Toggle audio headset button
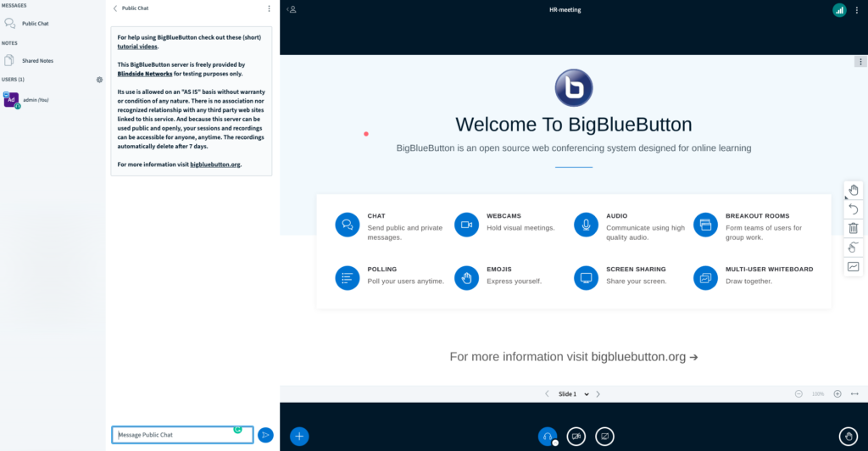This screenshot has height=451, width=868. click(548, 436)
